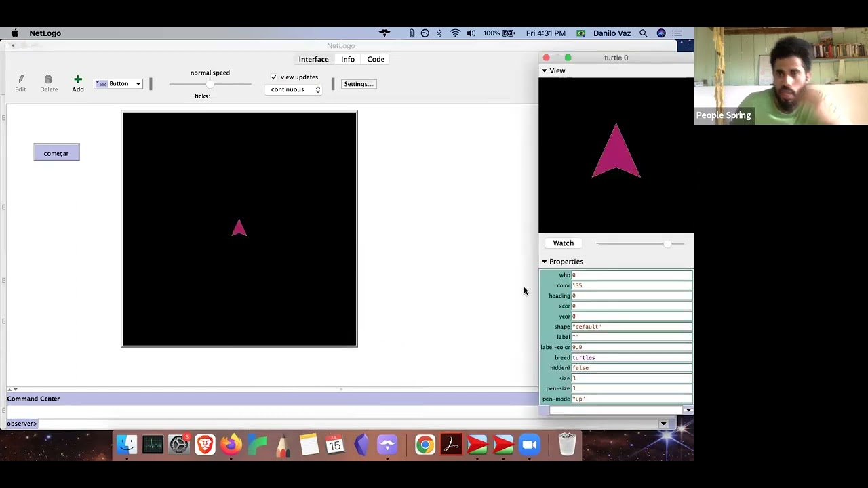This screenshot has width=868, height=488.
Task: Open Finder from the dock
Action: [x=127, y=445]
